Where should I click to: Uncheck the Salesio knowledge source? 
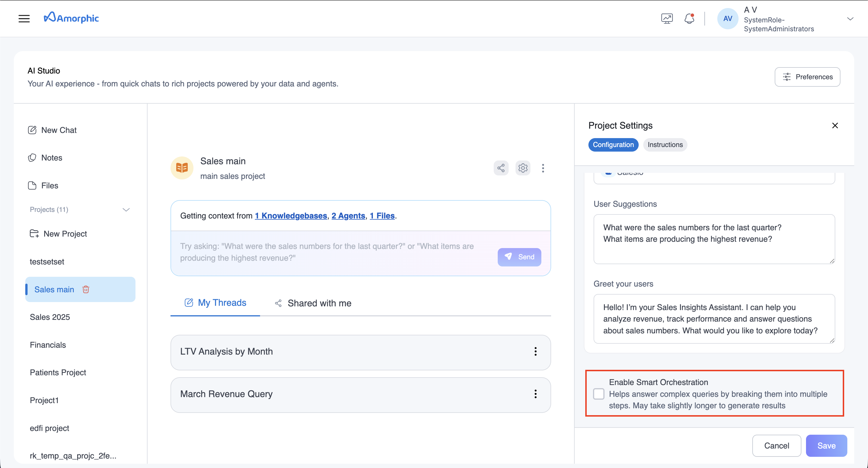(x=608, y=173)
